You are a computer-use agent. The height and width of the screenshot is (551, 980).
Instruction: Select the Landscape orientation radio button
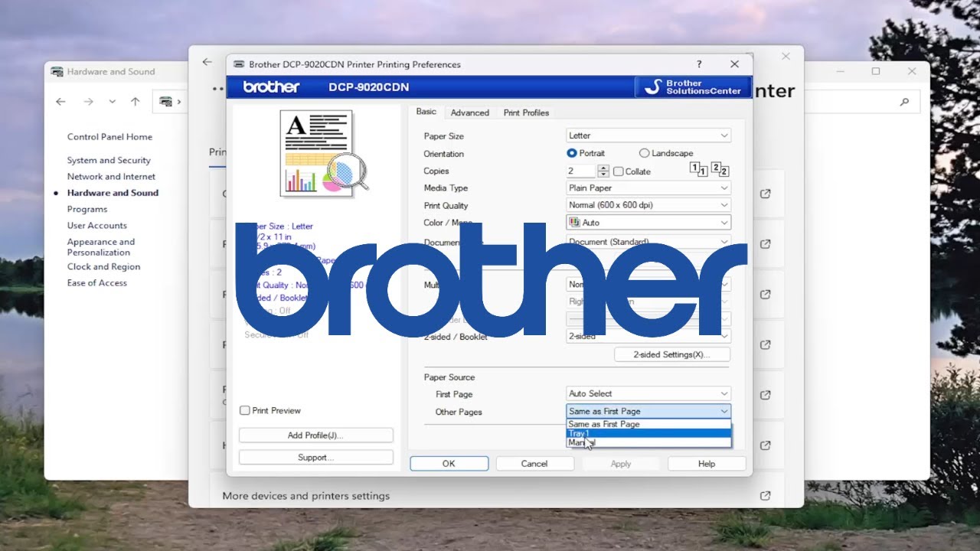coord(644,154)
